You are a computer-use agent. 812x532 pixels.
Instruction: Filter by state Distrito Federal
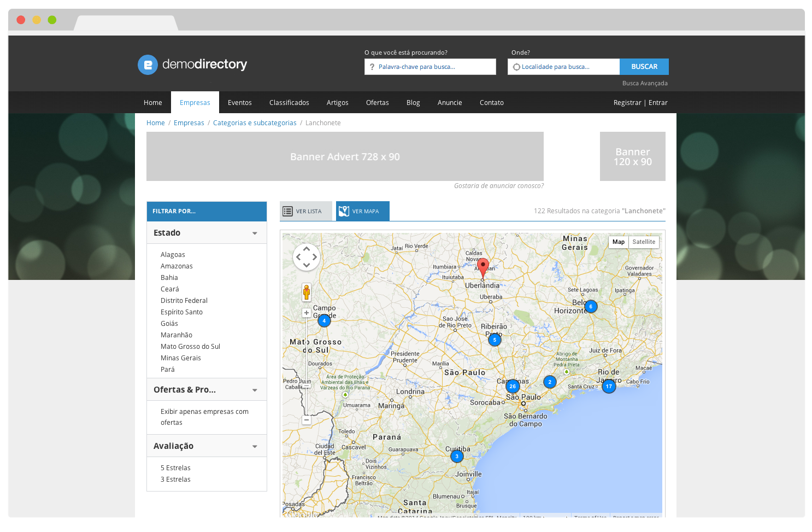point(184,301)
